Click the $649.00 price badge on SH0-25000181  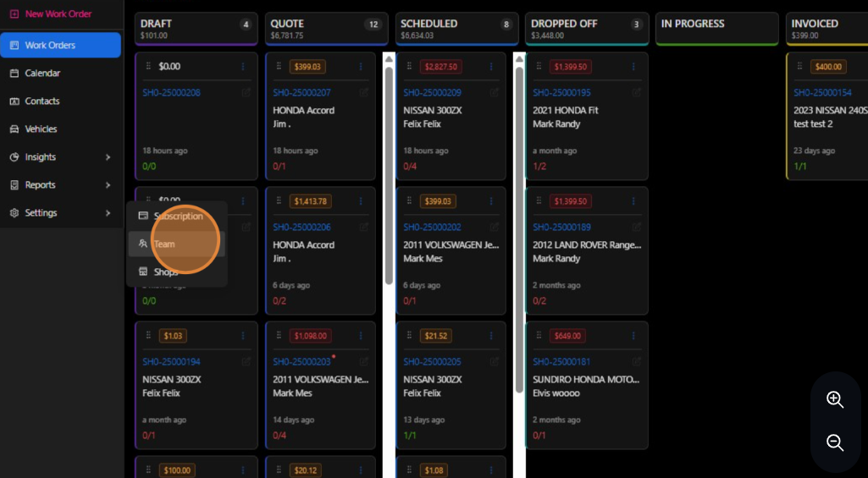[567, 336]
